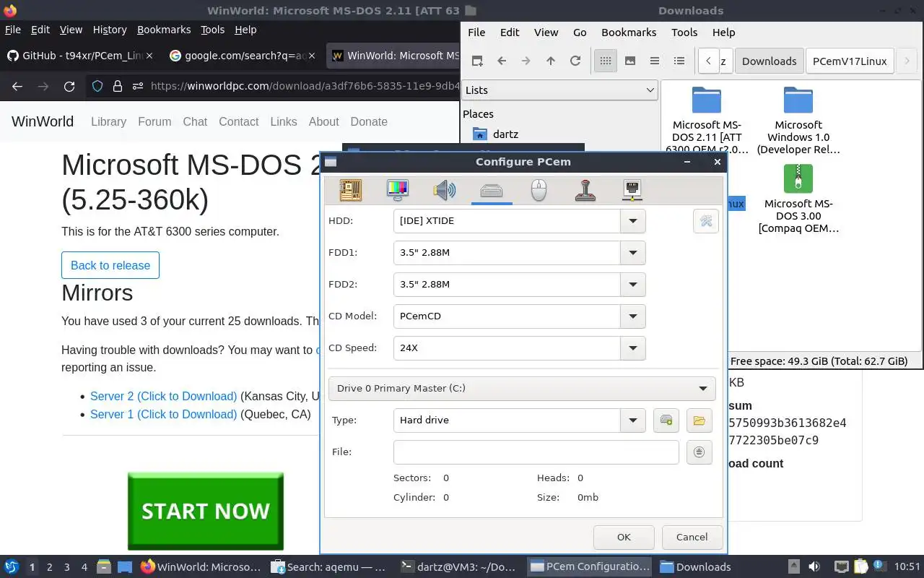Click the Downloads path bar button
This screenshot has height=578, width=924.
[x=769, y=61]
